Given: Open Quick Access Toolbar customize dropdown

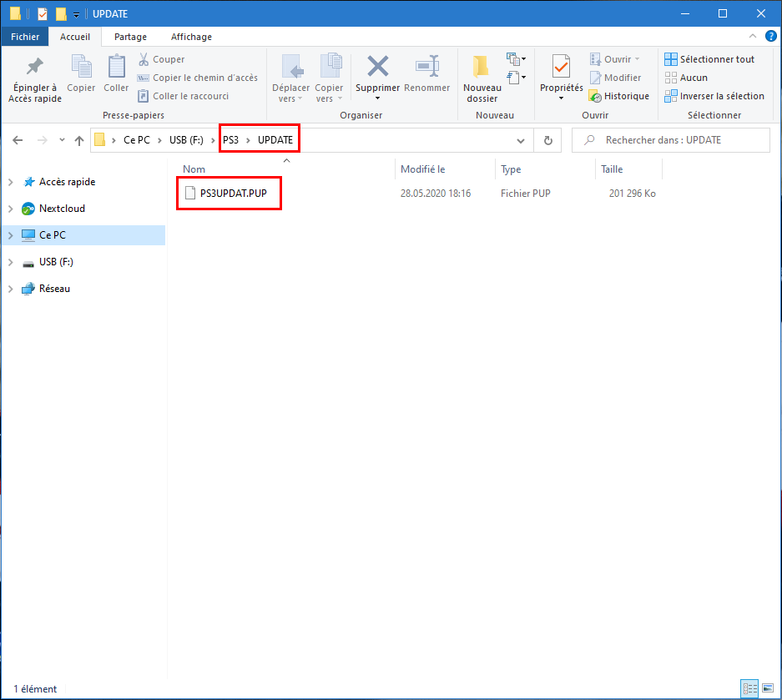Looking at the screenshot, I should [76, 14].
